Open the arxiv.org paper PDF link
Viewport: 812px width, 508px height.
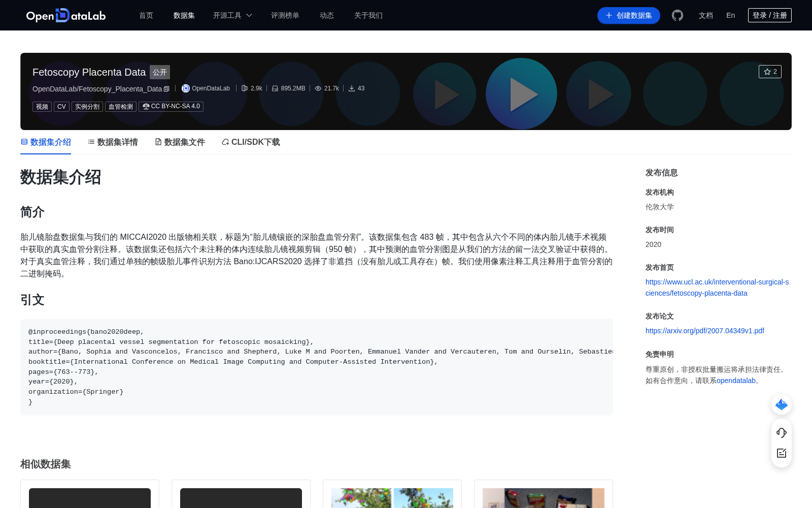click(705, 331)
